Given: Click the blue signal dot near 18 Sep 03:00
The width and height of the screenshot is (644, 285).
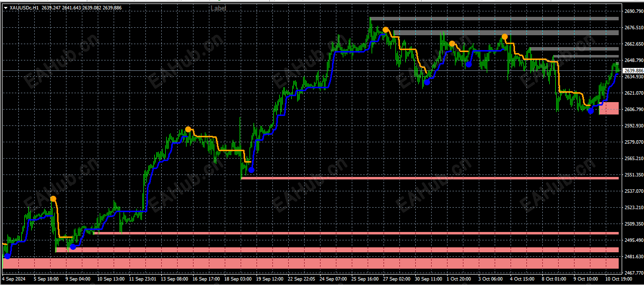Looking at the screenshot, I should click(x=251, y=170).
